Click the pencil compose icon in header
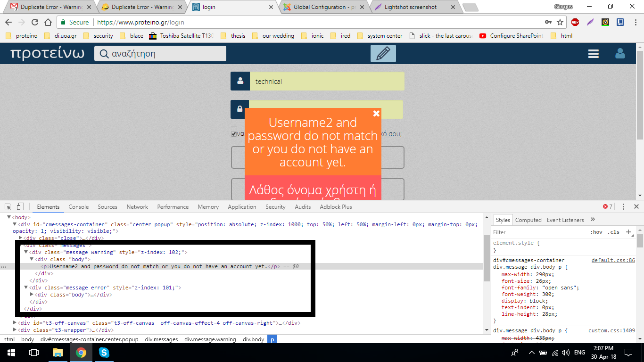This screenshot has width=644, height=362. coord(383,53)
